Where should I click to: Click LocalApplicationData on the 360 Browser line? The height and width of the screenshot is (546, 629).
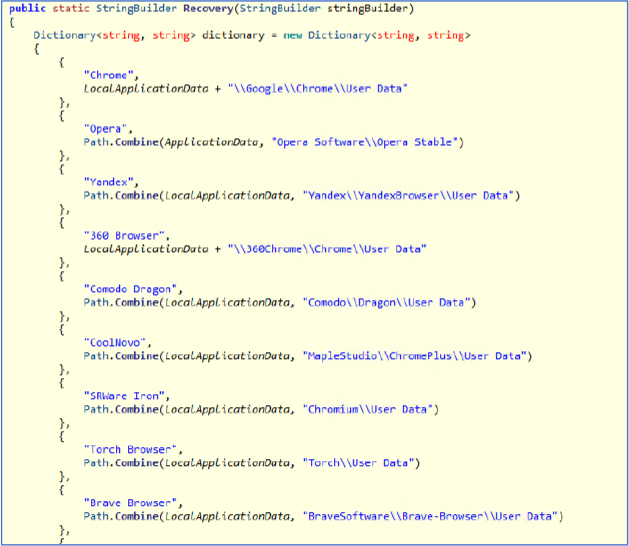coord(146,249)
